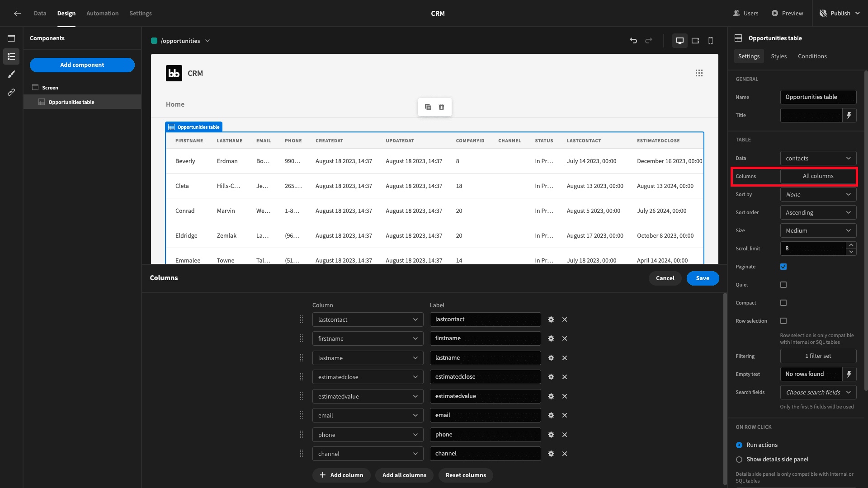Open the app grid menu in CRM header
Viewport: 868px width, 488px height.
[699, 73]
